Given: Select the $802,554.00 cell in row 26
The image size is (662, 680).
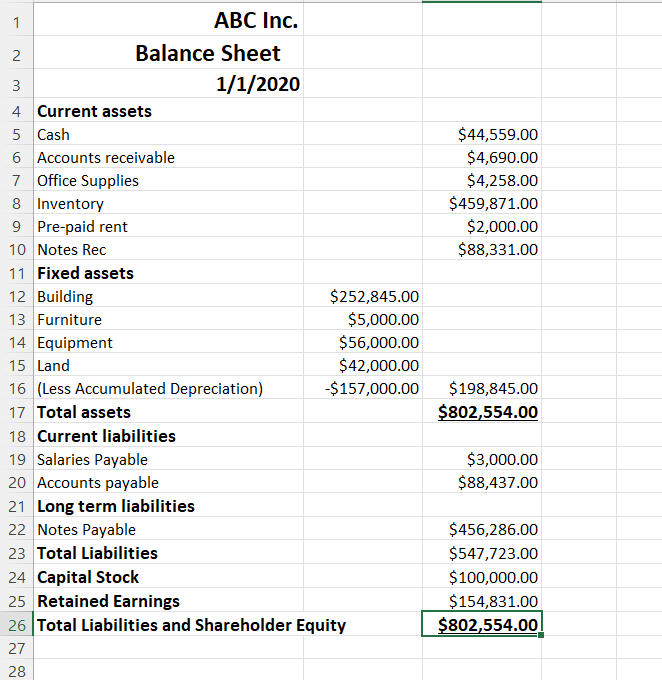Looking at the screenshot, I should (x=482, y=624).
